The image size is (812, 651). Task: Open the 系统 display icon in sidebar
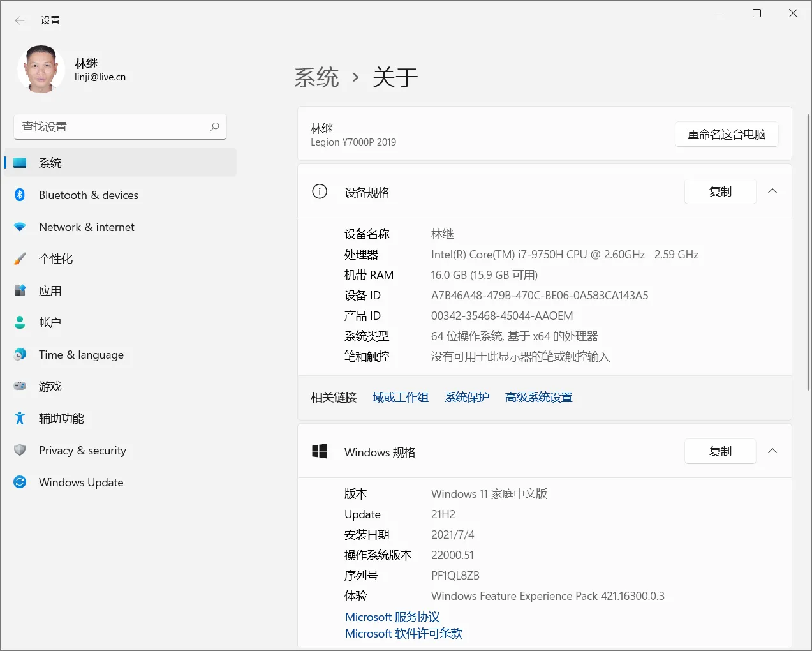[20, 163]
